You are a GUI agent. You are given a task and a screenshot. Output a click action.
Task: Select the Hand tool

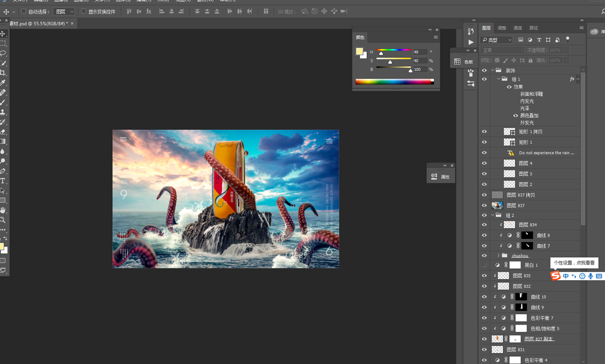[3, 210]
